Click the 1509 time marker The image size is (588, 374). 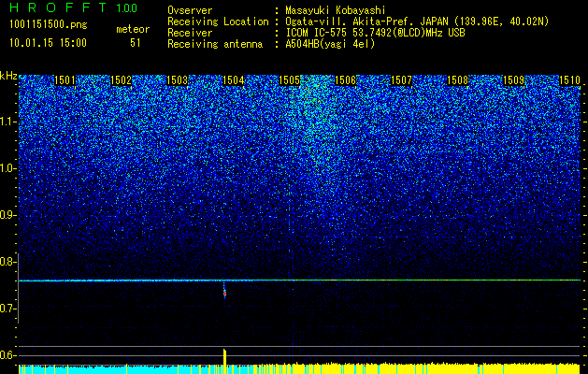(514, 80)
